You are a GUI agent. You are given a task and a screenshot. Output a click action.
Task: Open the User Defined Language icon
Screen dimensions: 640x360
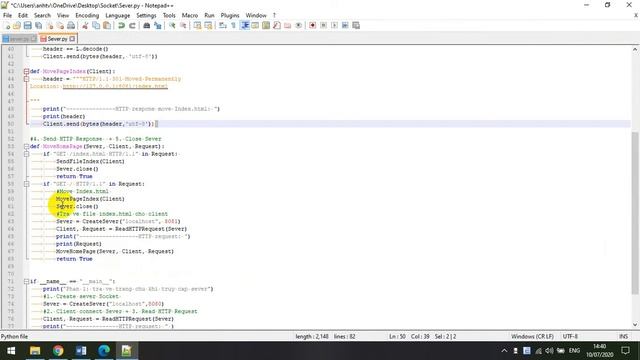coord(255,25)
